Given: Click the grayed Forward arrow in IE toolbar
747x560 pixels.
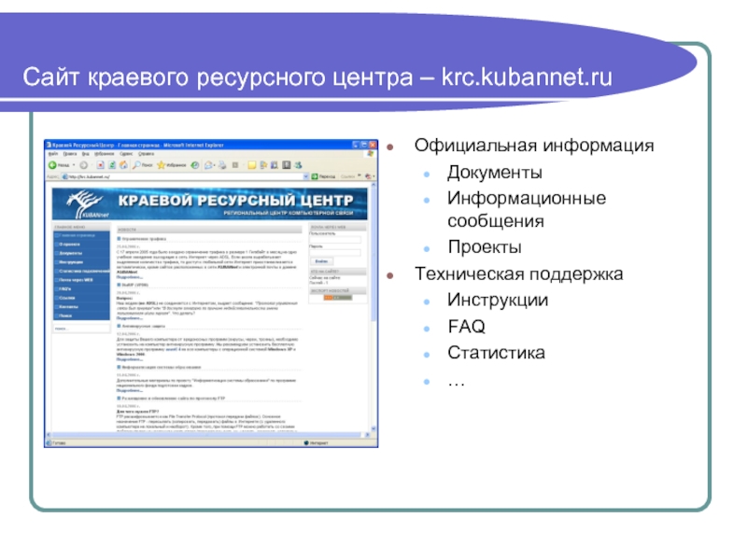Looking at the screenshot, I should point(84,165).
